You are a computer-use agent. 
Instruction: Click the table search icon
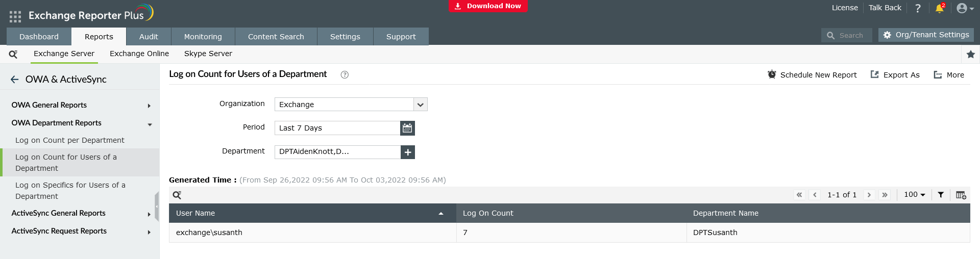(177, 195)
